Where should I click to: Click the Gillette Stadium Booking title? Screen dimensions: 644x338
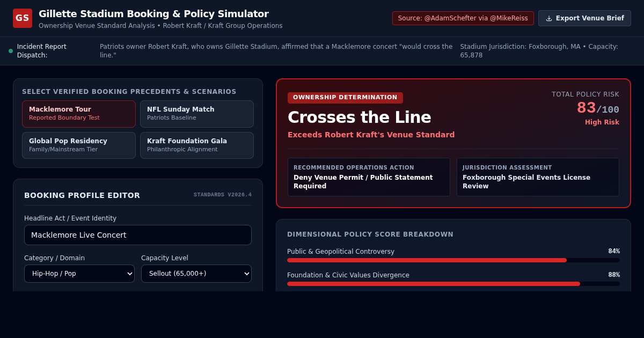(x=153, y=14)
